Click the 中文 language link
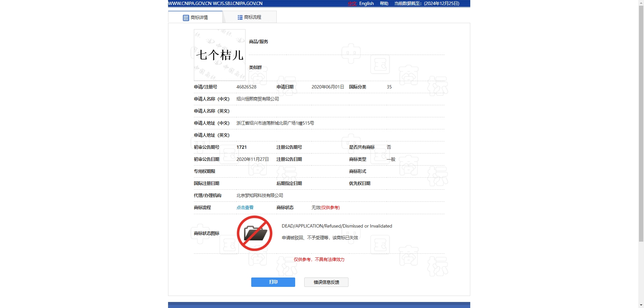Image resolution: width=644 pixels, height=308 pixels. click(352, 3)
